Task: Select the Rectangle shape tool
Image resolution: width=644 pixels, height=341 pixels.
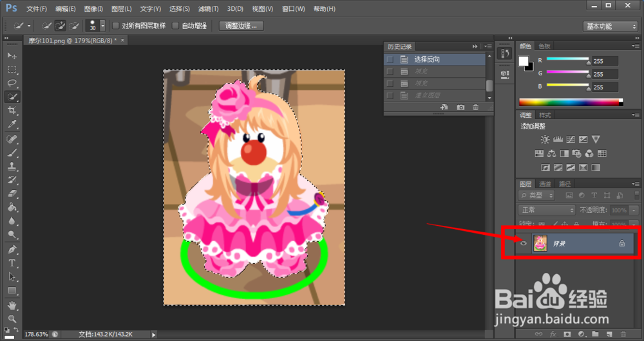Action: click(x=12, y=291)
